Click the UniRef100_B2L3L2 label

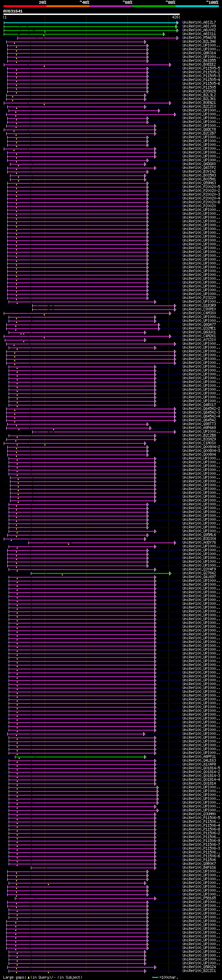pyautogui.click(x=199, y=95)
